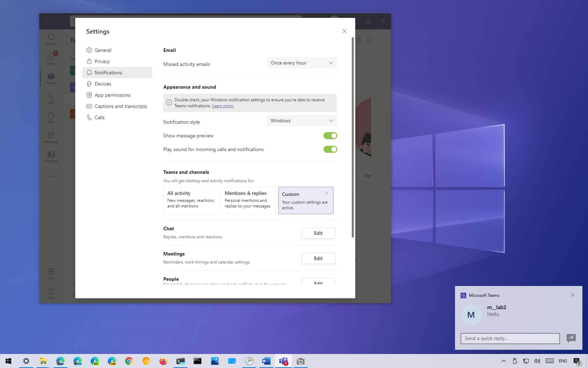The height and width of the screenshot is (368, 588).
Task: Click the Help icon at the sidebar bottom
Action: click(x=51, y=292)
